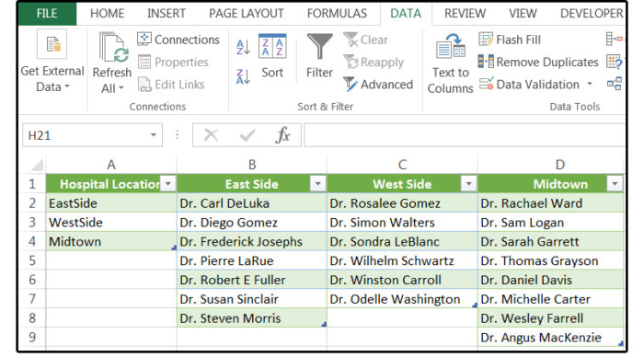The width and height of the screenshot is (644, 357).
Task: Select cell Dr. Carl DeLuka
Action: [x=252, y=203]
